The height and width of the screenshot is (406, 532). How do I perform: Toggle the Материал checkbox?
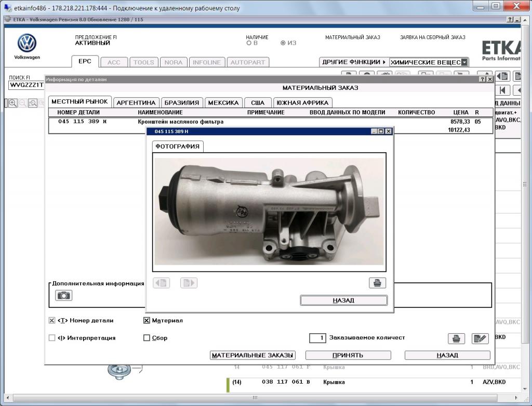[147, 320]
